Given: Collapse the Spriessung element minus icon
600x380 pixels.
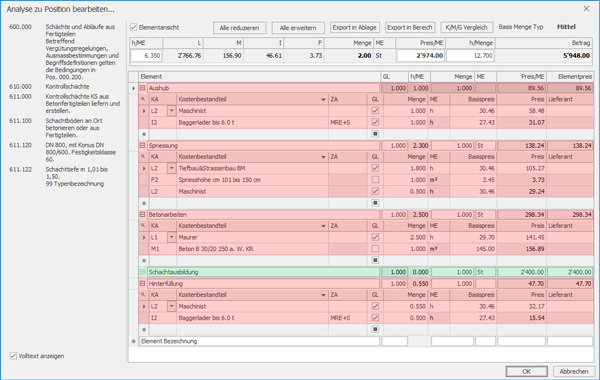Looking at the screenshot, I should coord(143,145).
